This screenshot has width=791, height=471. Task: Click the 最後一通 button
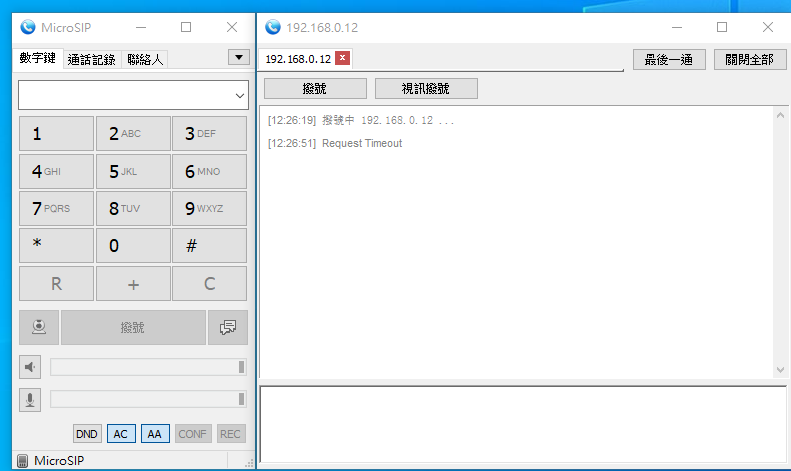pos(669,60)
